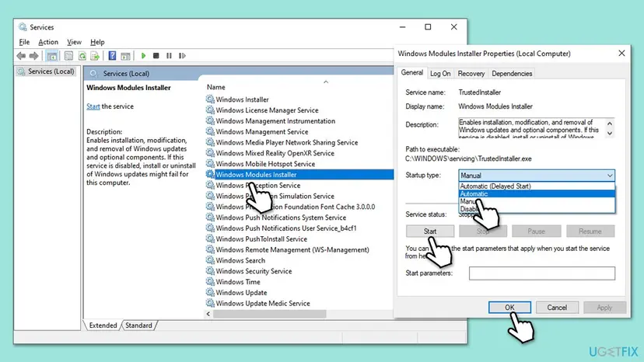Click gear icon of Windows Management Instrumentation

[x=210, y=120]
